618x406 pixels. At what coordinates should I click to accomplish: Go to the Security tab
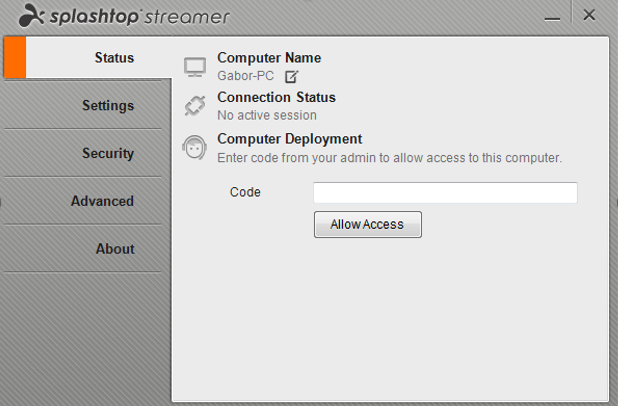pos(108,153)
